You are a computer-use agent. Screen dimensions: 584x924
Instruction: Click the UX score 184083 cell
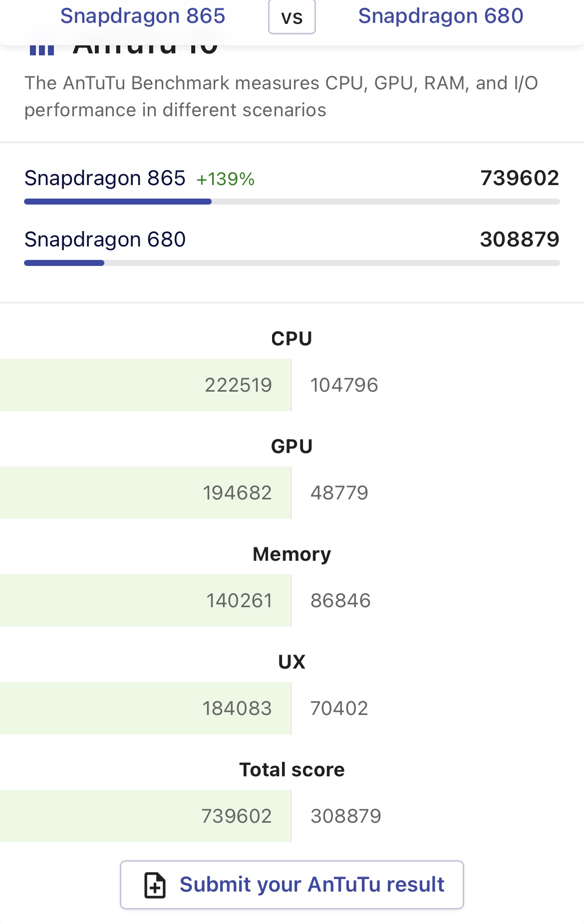tap(237, 708)
